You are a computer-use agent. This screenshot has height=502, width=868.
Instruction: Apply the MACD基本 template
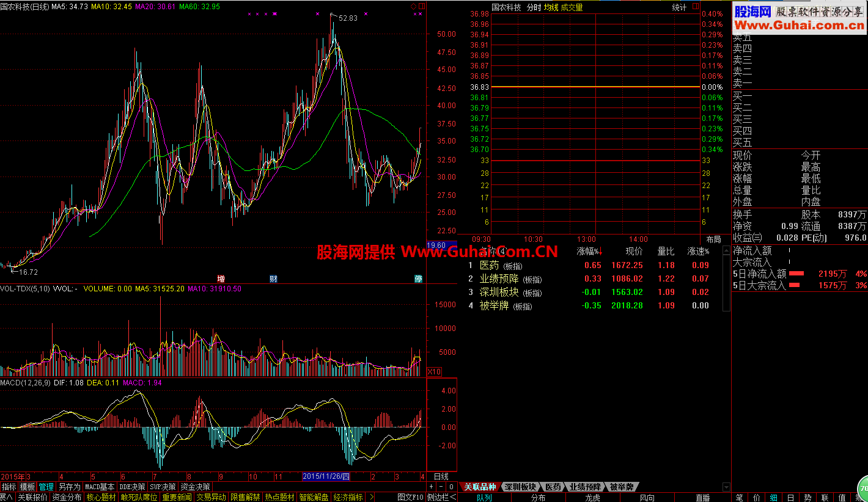click(x=100, y=487)
